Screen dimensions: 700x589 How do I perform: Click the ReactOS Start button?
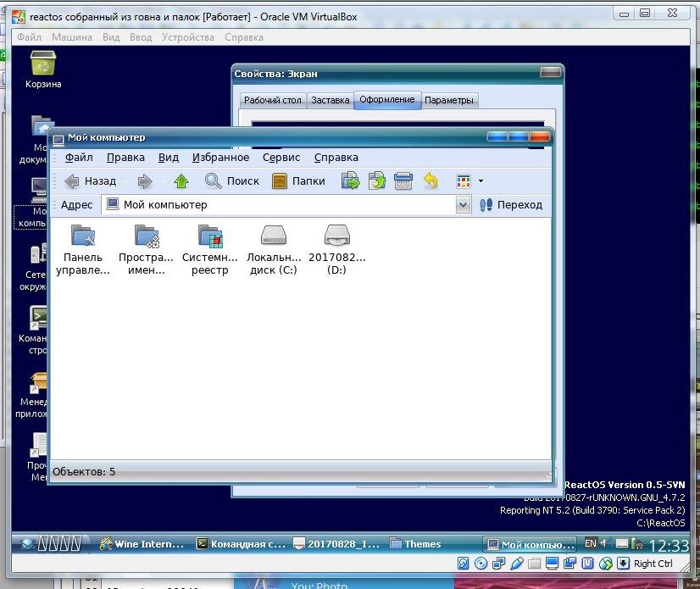point(52,543)
